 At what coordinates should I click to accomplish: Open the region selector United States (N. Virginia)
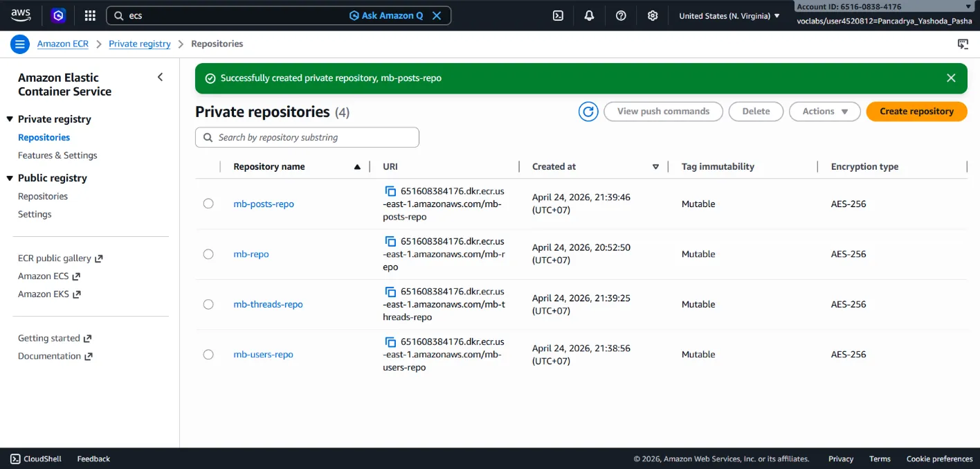(729, 15)
